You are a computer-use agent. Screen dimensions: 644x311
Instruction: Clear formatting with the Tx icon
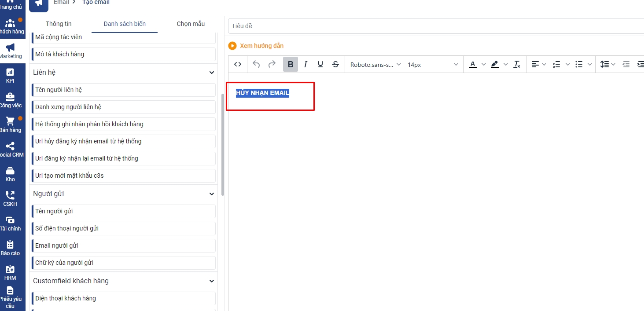point(517,64)
